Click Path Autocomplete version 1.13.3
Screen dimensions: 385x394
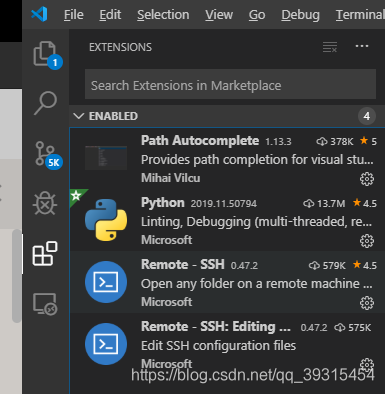(278, 142)
